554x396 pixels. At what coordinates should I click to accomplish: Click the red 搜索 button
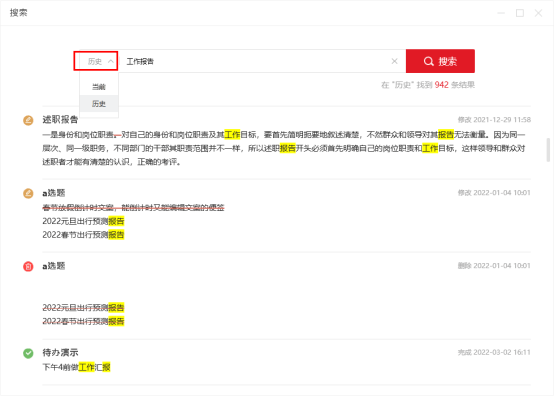coord(440,61)
